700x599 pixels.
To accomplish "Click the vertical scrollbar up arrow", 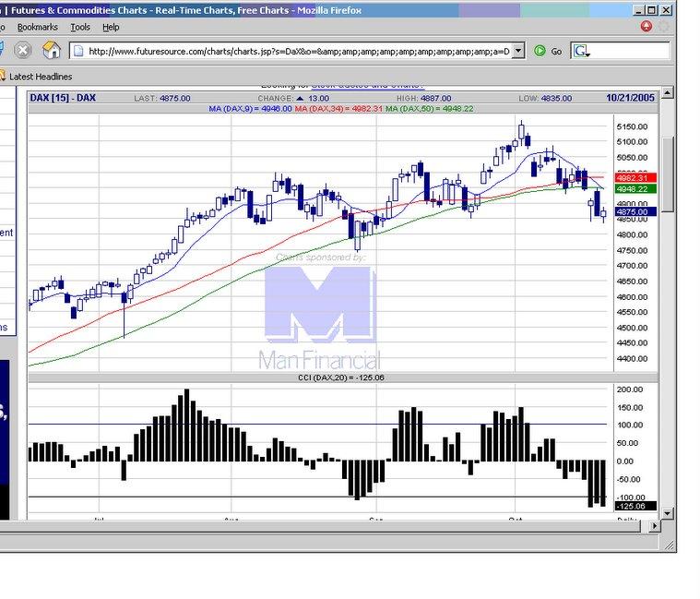I will point(668,93).
